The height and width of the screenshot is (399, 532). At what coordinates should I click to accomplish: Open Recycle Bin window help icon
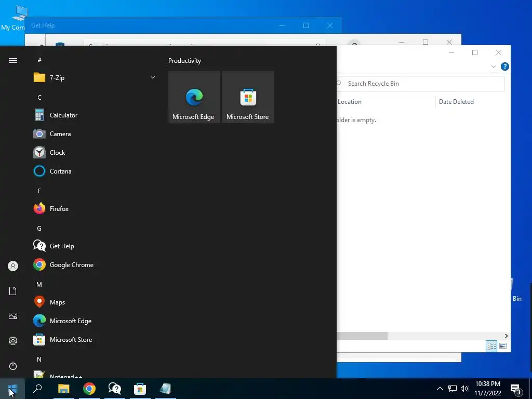pyautogui.click(x=504, y=66)
